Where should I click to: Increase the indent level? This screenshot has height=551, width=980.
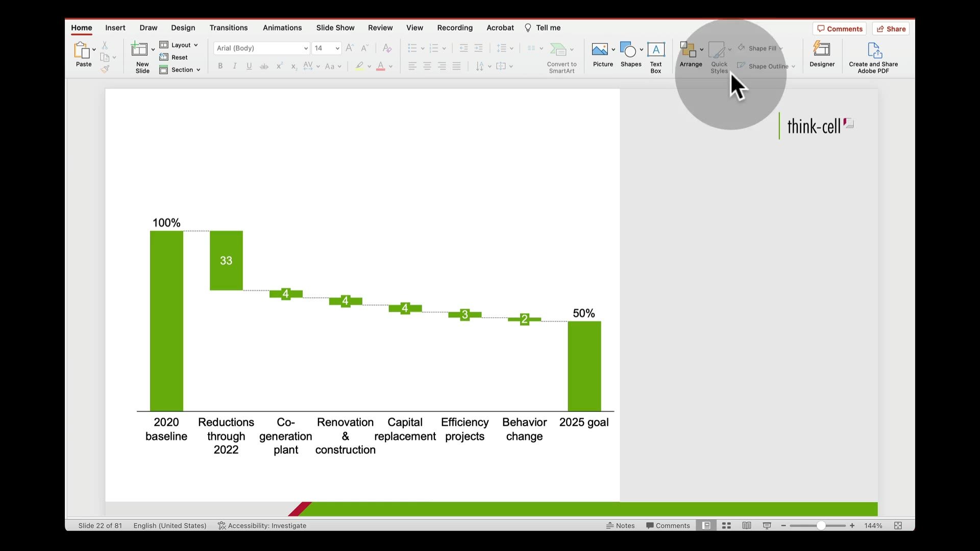478,48
